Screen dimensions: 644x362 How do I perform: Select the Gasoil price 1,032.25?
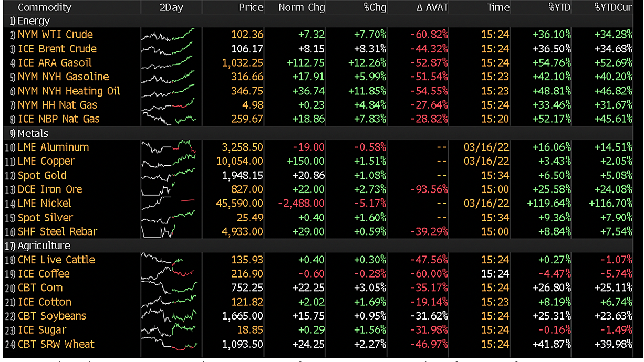point(243,63)
